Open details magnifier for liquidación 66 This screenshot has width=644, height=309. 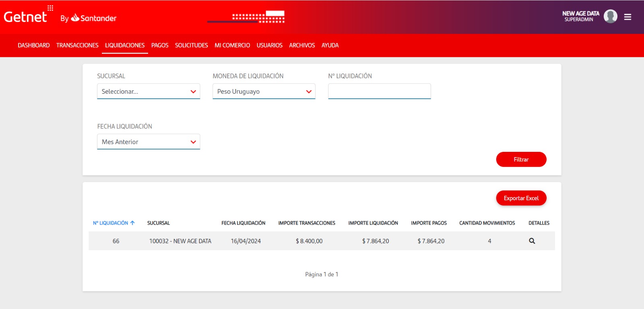tap(532, 241)
